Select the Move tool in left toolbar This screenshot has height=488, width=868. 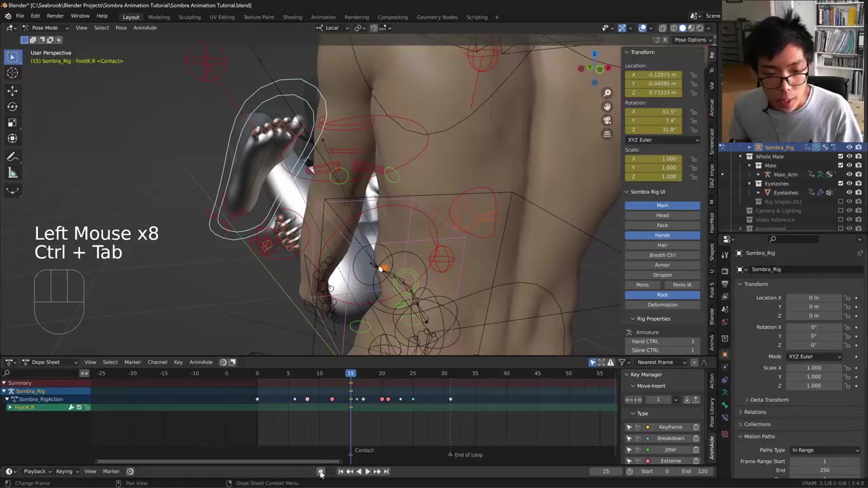point(12,90)
